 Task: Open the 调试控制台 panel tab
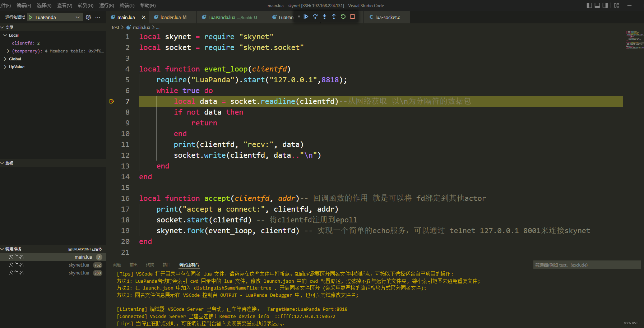coord(189,265)
